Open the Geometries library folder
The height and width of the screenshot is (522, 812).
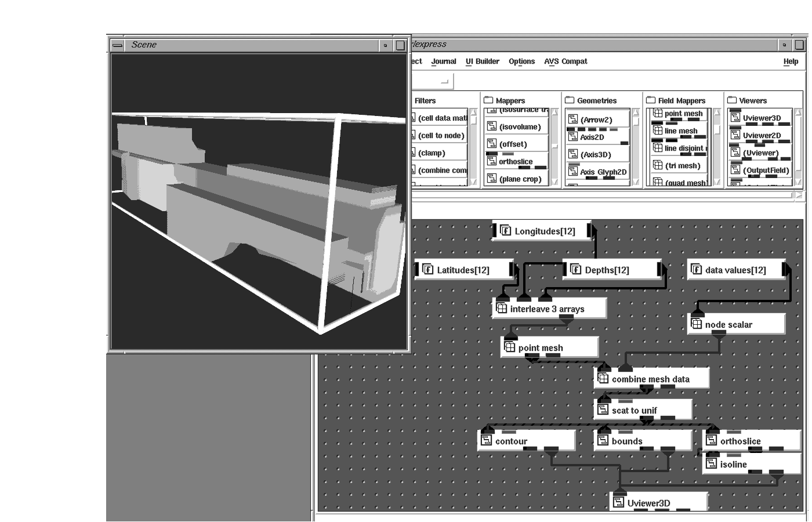tap(570, 100)
